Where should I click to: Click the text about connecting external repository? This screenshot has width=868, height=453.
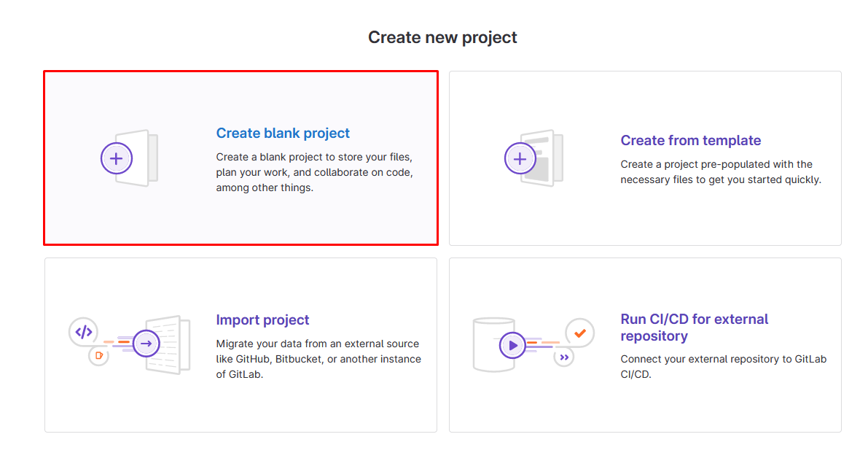(x=723, y=366)
